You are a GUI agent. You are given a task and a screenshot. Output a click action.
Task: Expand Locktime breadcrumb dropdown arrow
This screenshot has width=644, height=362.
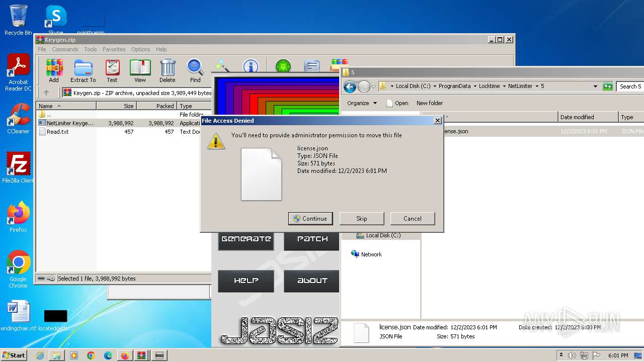click(x=504, y=86)
